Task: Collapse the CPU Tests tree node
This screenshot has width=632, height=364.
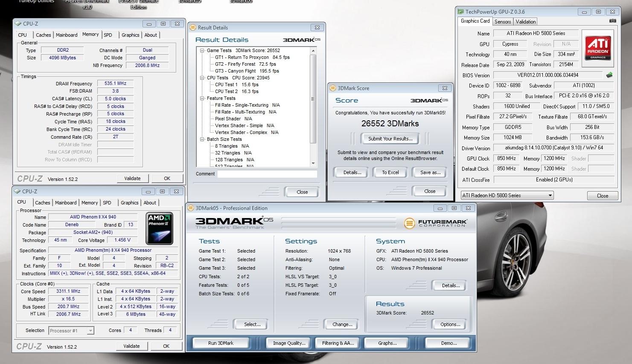Action: pos(202,78)
